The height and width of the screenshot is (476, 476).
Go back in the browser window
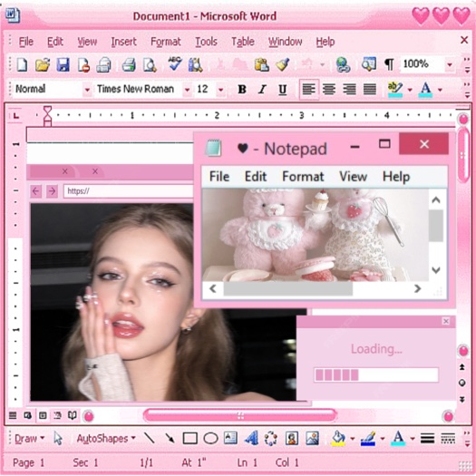36,191
